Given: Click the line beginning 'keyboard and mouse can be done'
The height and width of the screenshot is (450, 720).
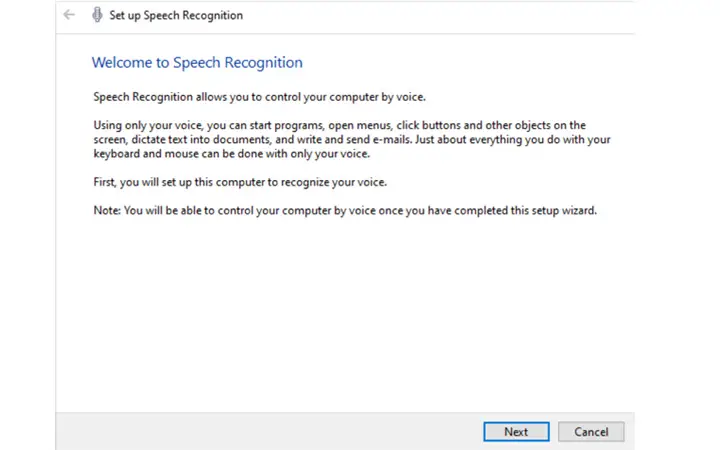Looking at the screenshot, I should pos(231,153).
